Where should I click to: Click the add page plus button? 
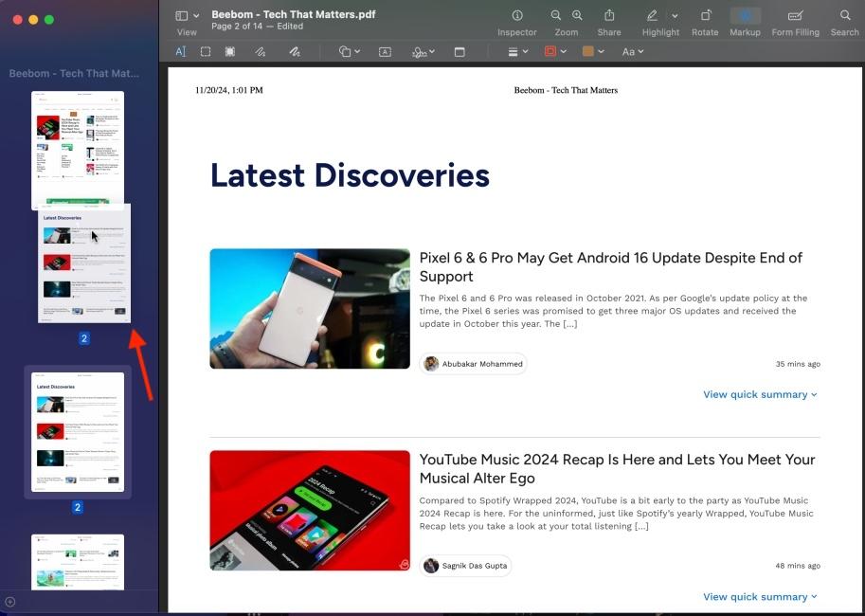coord(9,602)
